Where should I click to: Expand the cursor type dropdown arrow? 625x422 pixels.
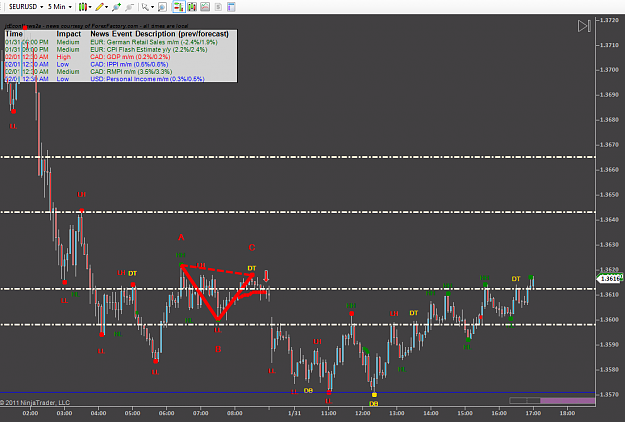(x=152, y=7)
